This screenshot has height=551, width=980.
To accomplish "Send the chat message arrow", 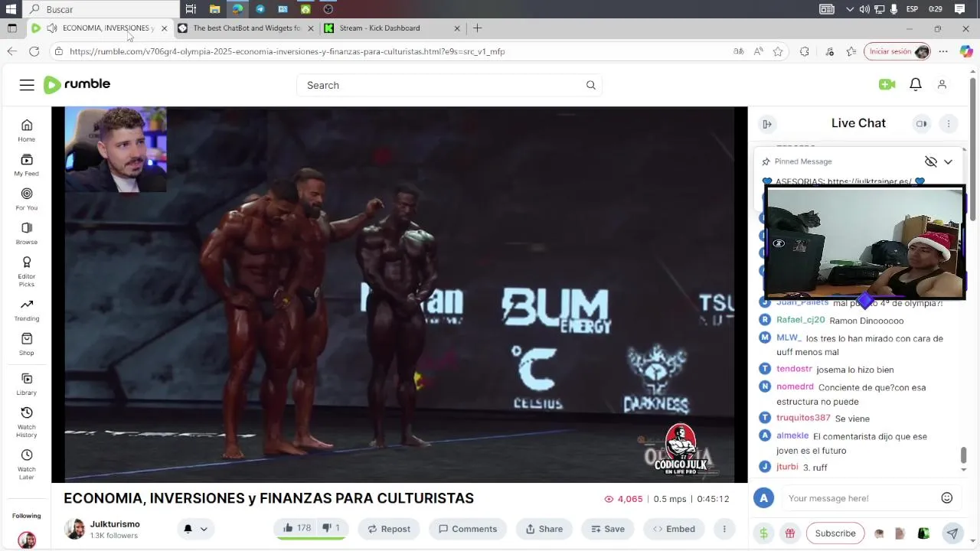I will [952, 533].
